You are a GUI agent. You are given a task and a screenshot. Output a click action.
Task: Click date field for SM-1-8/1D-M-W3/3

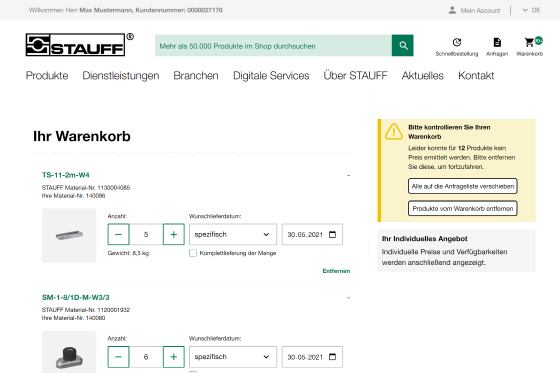[x=312, y=357]
